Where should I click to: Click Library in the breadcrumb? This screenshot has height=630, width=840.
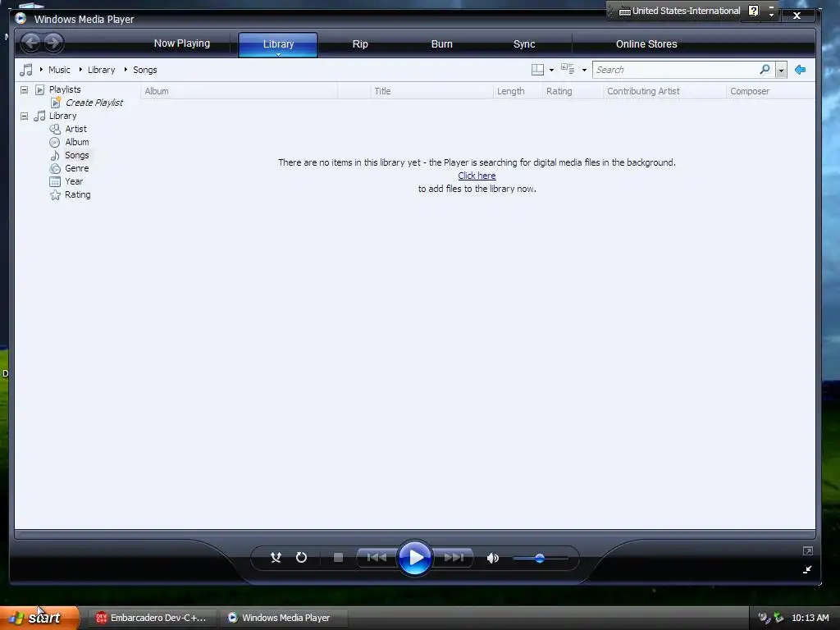tap(101, 70)
